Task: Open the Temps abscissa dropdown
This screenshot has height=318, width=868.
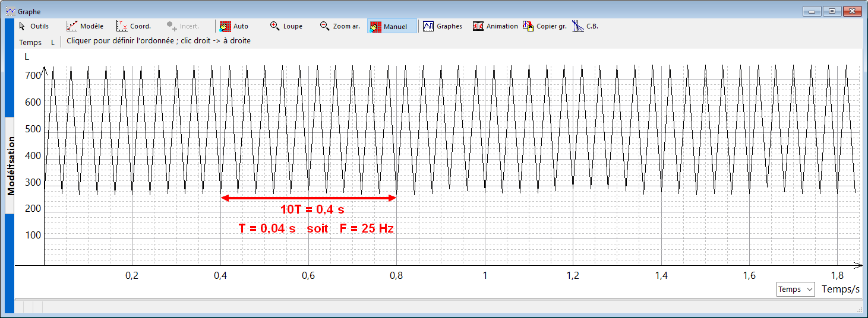Action: pyautogui.click(x=797, y=290)
